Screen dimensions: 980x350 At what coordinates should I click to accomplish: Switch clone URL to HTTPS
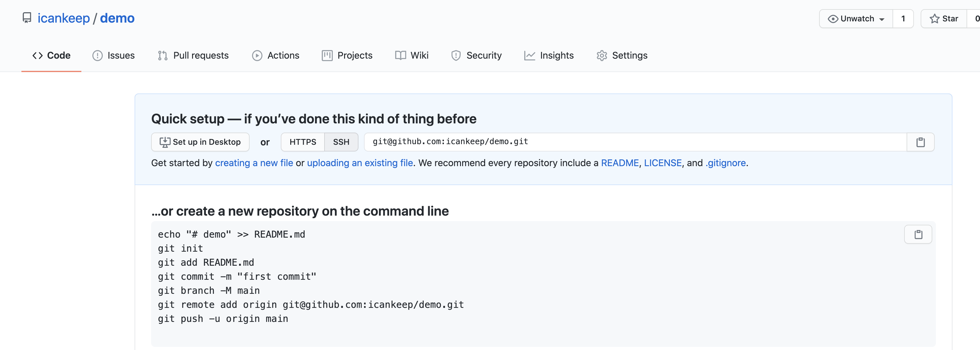click(x=303, y=142)
